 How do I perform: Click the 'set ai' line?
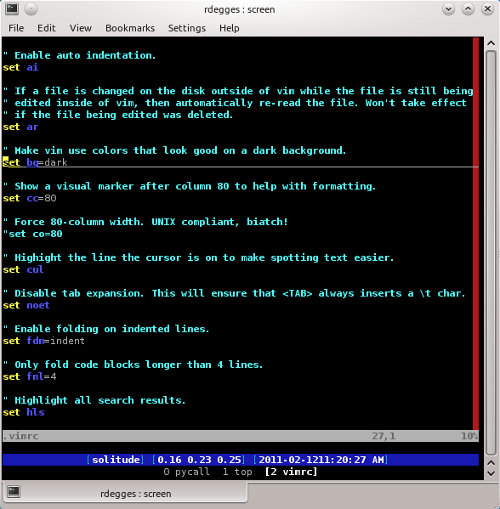[21, 67]
